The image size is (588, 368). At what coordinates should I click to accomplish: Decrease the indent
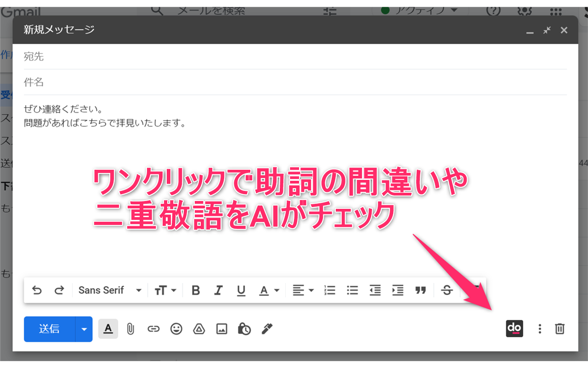coord(375,290)
